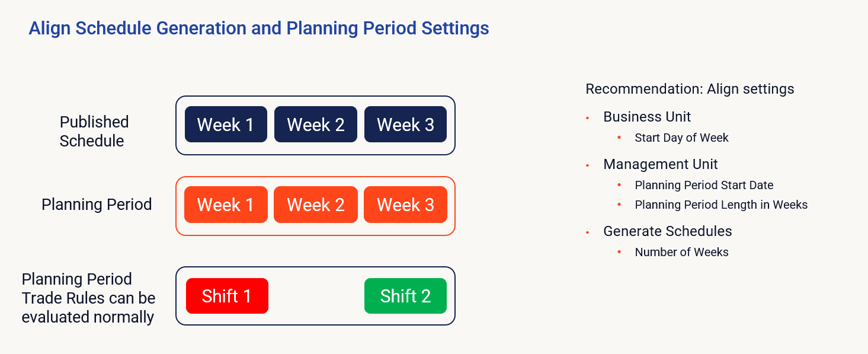The image size is (868, 354).
Task: Select the green Shift 2 block
Action: pyautogui.click(x=405, y=296)
